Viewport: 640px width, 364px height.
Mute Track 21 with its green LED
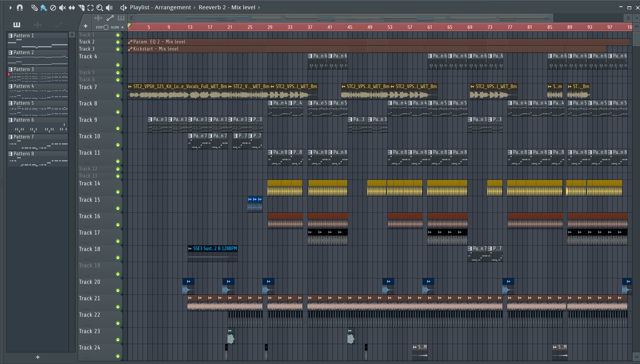(118, 307)
